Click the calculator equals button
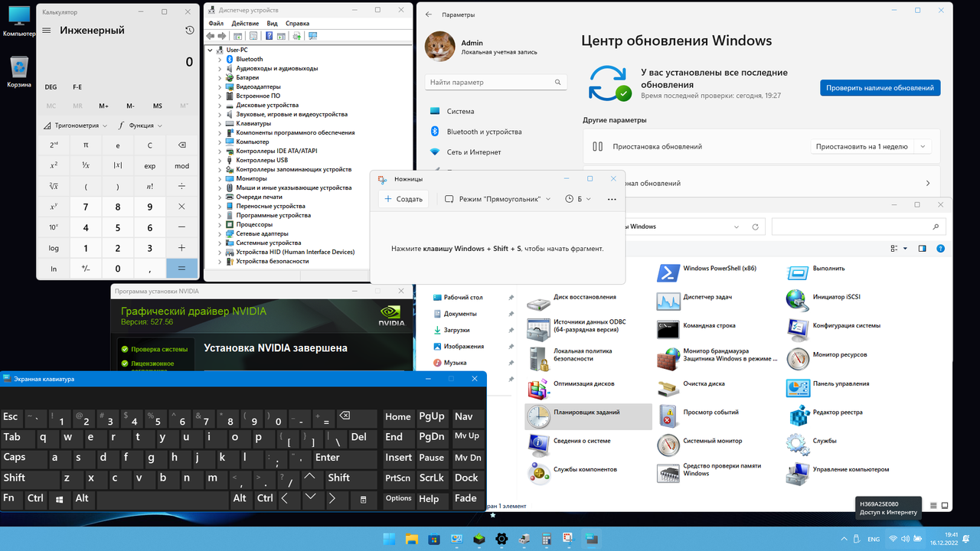 (x=181, y=269)
